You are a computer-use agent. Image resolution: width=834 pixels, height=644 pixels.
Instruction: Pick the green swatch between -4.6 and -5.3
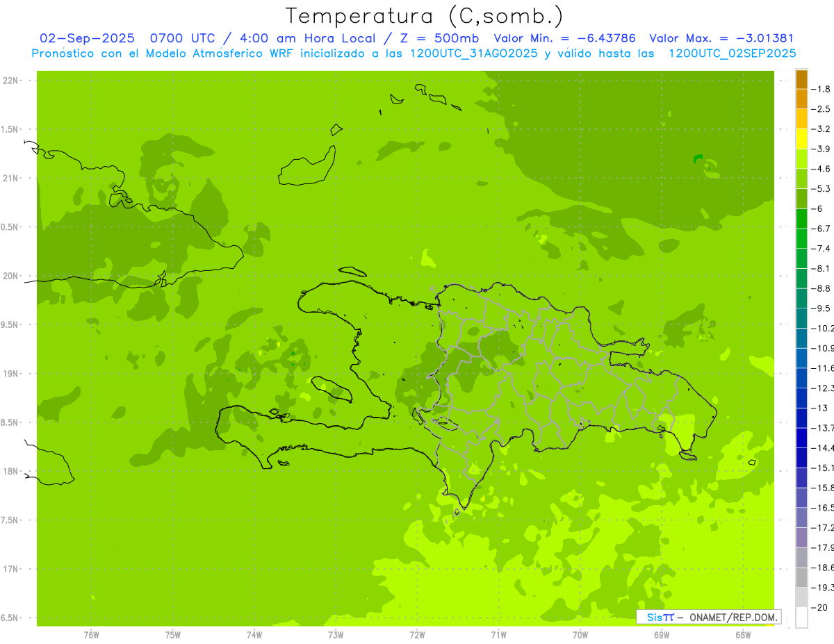pos(801,179)
